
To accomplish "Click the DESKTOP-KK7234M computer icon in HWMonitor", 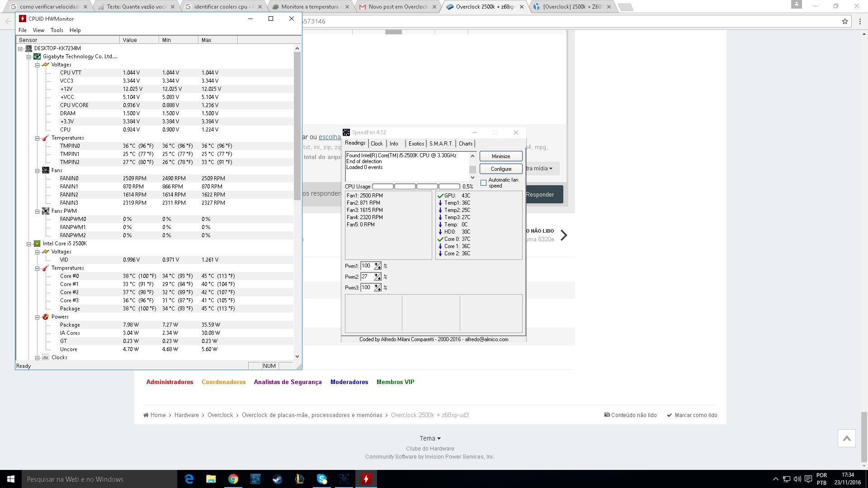I will [28, 48].
